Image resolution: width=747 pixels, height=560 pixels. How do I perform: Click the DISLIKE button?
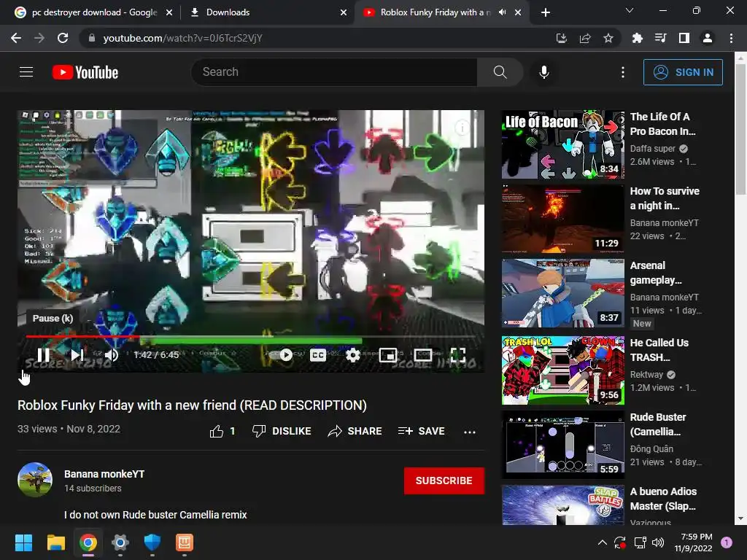click(x=282, y=431)
